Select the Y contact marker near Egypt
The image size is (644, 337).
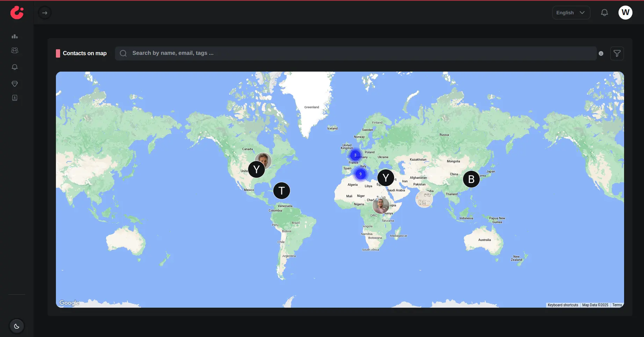click(x=386, y=178)
